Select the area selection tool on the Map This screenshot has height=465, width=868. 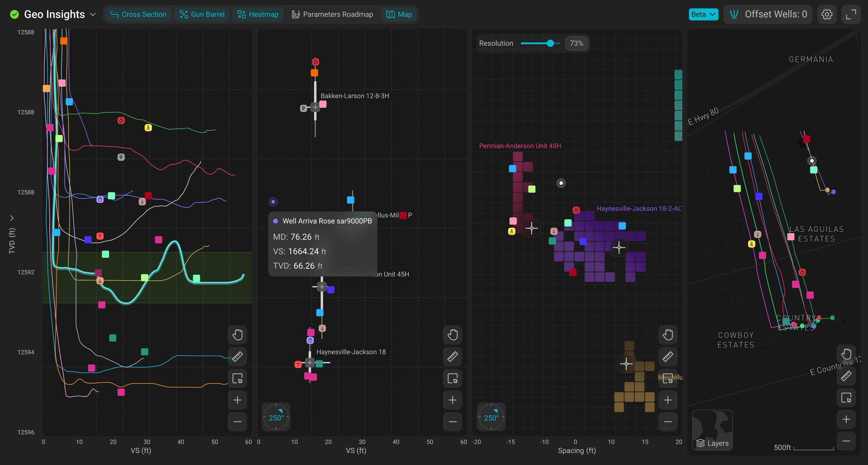pyautogui.click(x=846, y=398)
